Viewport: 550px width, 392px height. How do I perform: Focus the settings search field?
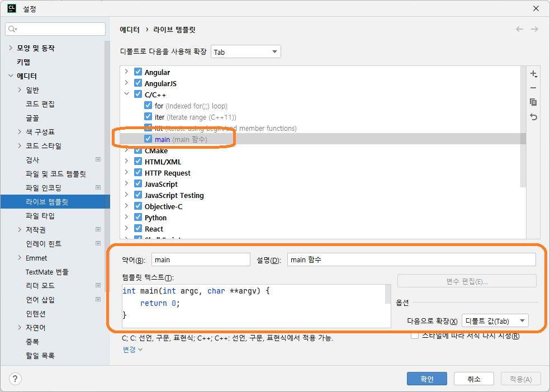pyautogui.click(x=55, y=29)
